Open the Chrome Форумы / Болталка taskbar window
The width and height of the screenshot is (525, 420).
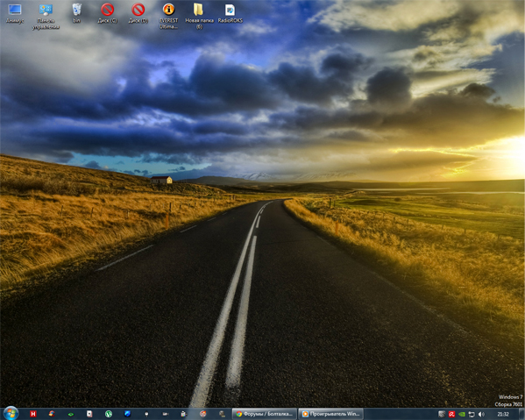tap(265, 414)
